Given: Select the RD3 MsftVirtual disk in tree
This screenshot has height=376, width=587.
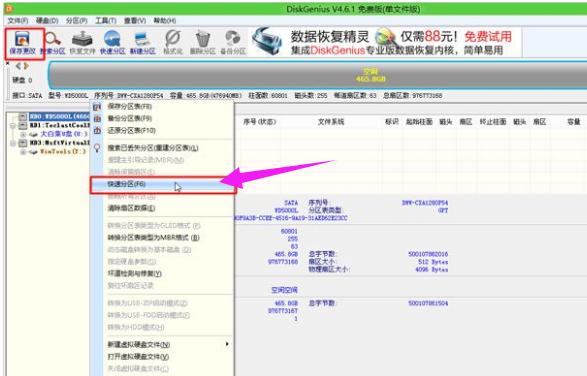Looking at the screenshot, I should (60, 143).
